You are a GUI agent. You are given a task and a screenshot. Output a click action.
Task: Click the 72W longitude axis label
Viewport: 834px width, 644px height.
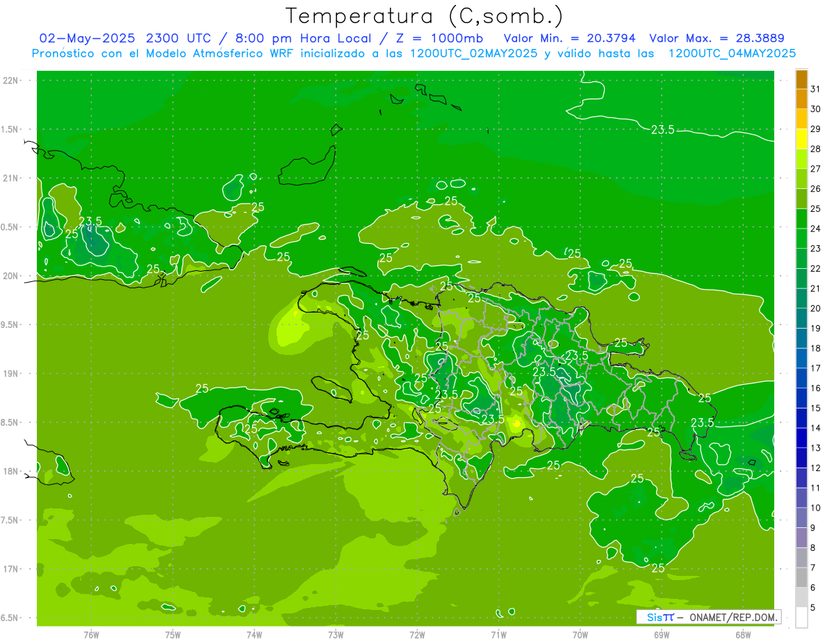point(417,634)
